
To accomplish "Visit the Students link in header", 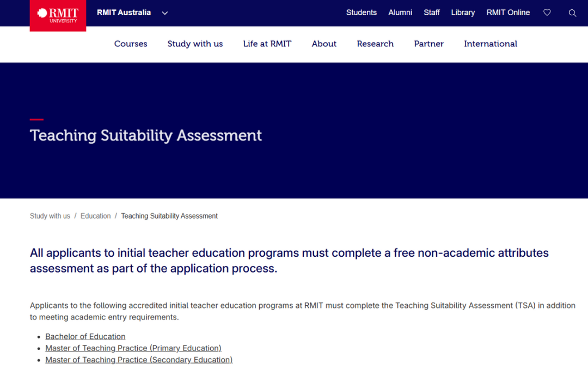I will (x=361, y=13).
